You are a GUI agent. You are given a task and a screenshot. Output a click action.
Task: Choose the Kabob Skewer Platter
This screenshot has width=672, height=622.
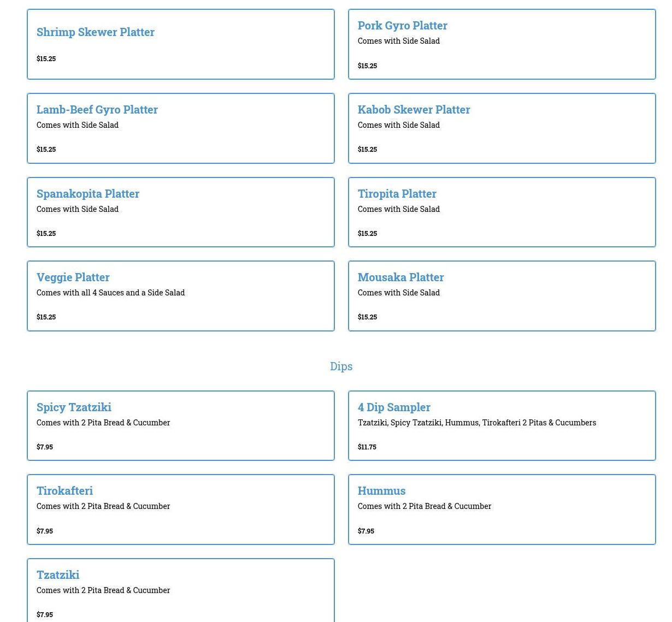(502, 128)
